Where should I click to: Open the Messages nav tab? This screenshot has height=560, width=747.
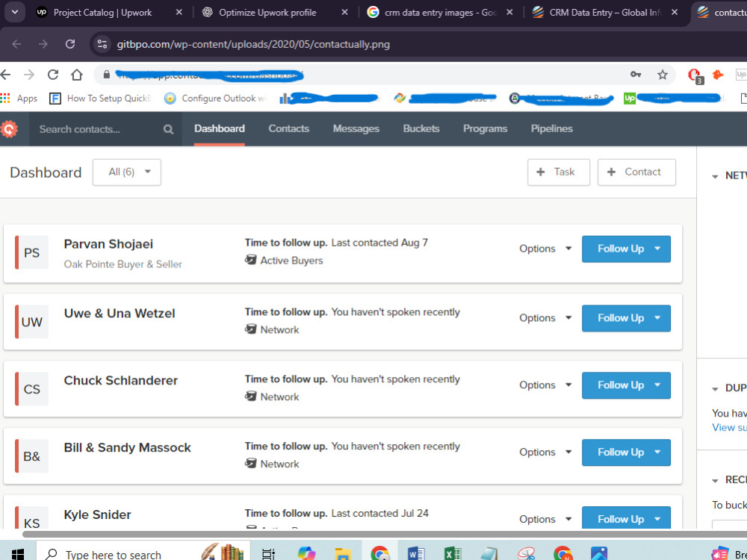point(356,128)
